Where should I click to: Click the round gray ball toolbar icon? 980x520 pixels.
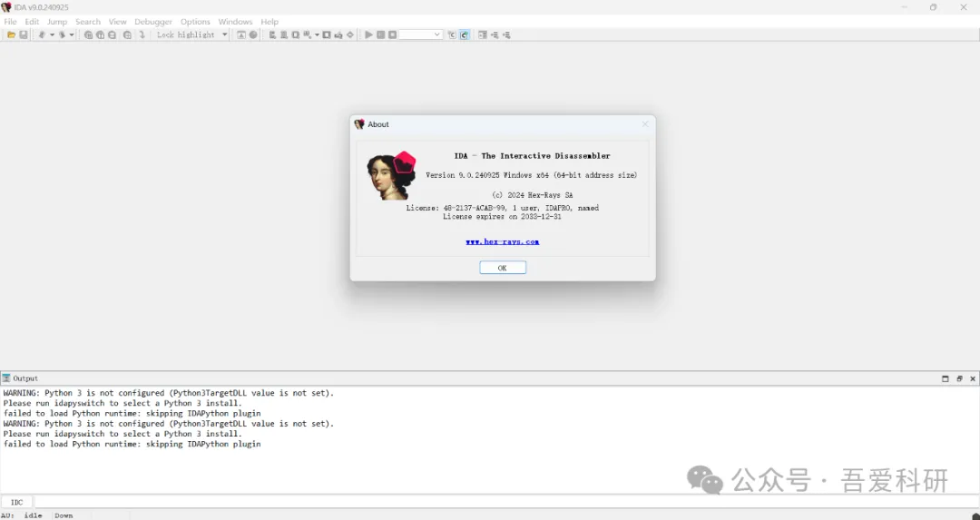[253, 35]
